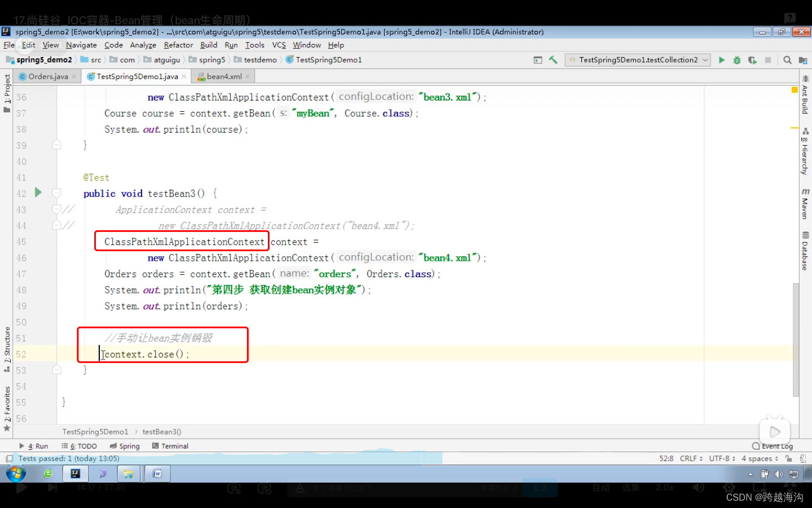The width and height of the screenshot is (812, 508).
Task: Click the run-anything terminal icon beside hammer
Action: pyautogui.click(x=538, y=60)
